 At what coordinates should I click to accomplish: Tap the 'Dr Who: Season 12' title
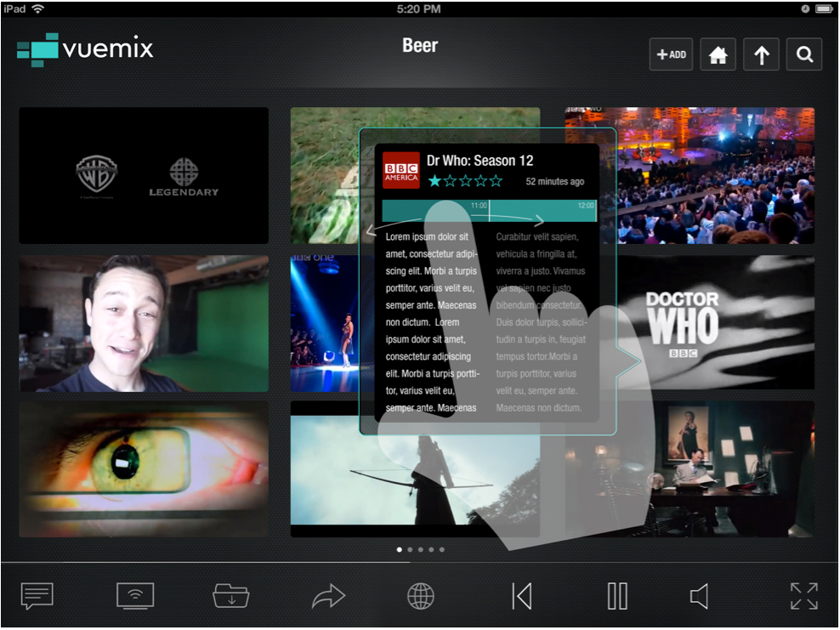click(480, 161)
